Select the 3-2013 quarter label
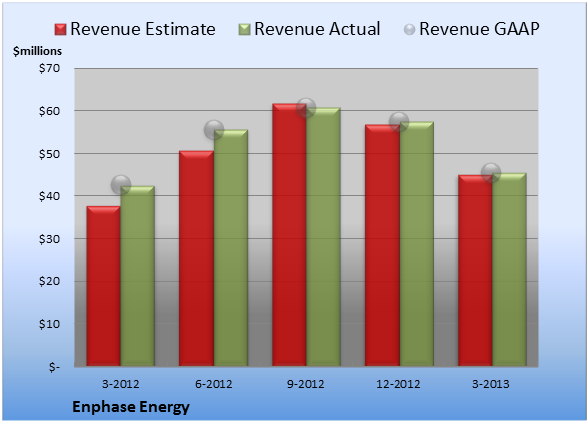Image resolution: width=588 pixels, height=422 pixels. tap(491, 384)
